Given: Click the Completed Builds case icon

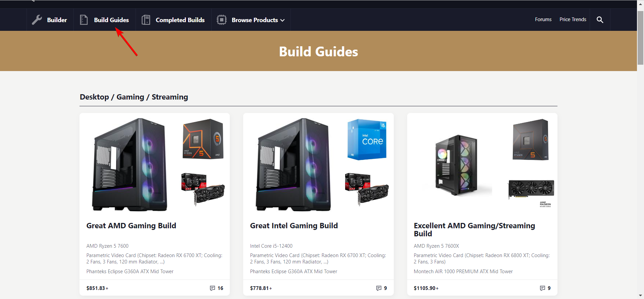Looking at the screenshot, I should pos(146,20).
